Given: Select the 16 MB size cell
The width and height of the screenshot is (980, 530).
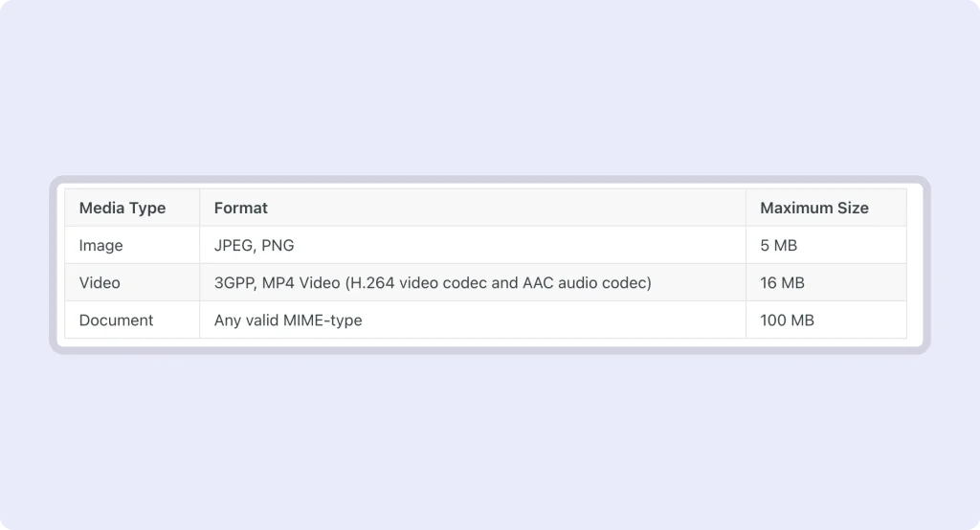Looking at the screenshot, I should [782, 282].
